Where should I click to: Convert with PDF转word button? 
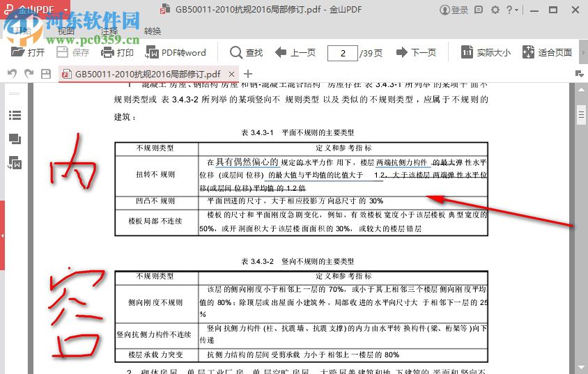coord(176,52)
